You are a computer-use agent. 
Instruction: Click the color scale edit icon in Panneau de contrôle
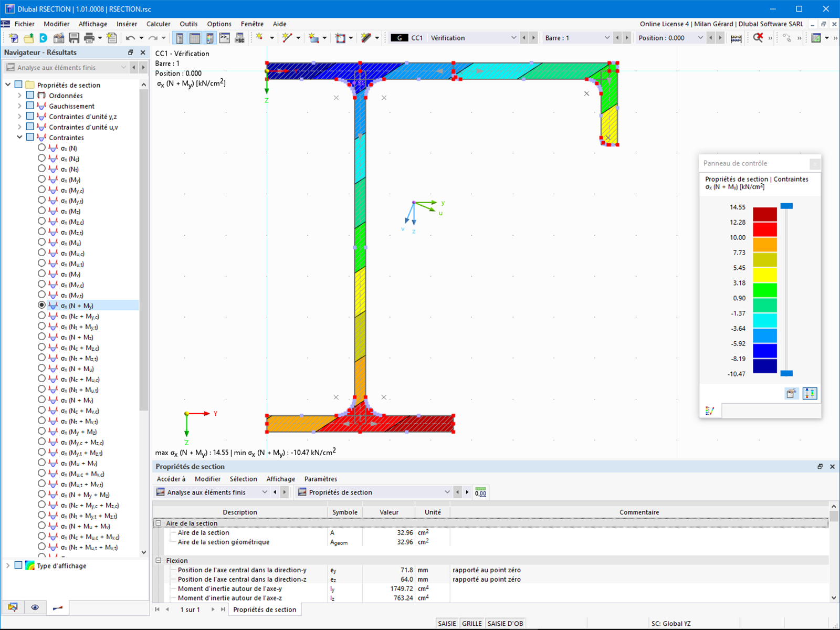point(791,393)
